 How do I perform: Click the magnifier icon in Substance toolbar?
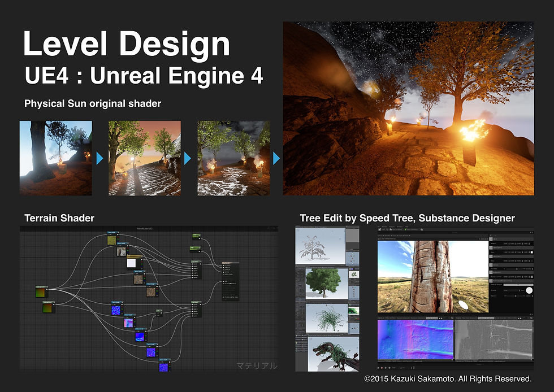pos(422,229)
